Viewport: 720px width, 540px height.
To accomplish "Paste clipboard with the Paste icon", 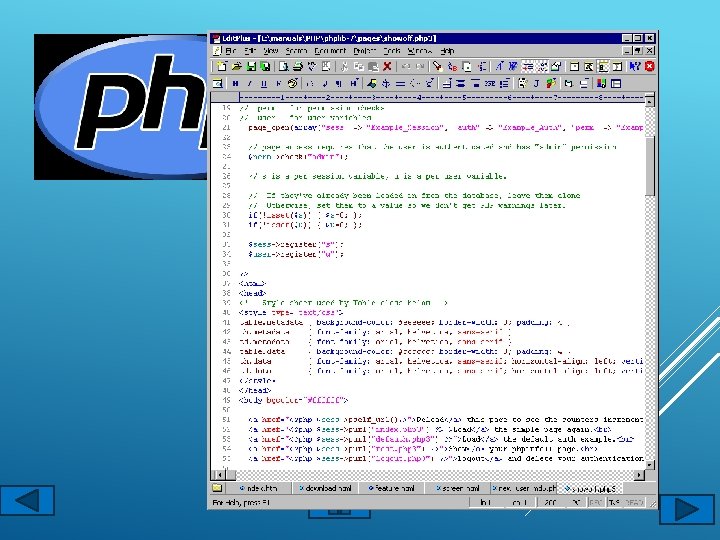I will pyautogui.click(x=373, y=67).
